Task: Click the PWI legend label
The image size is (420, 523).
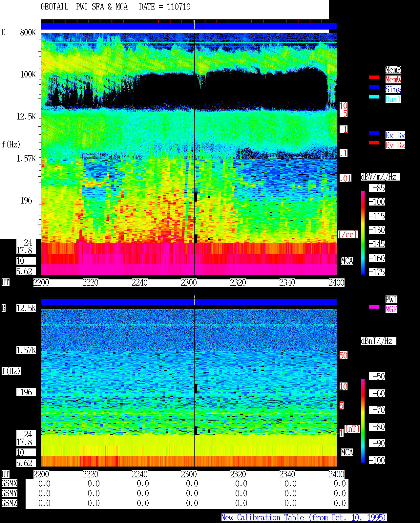Action: click(x=391, y=299)
